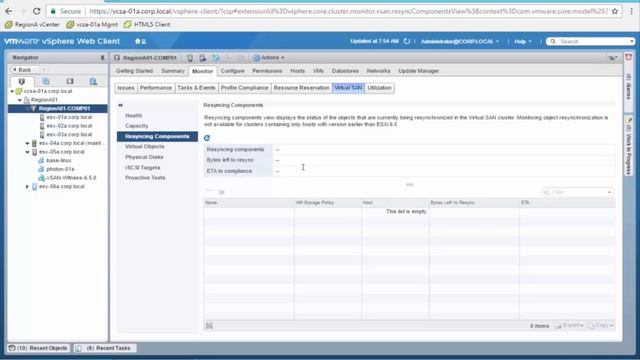640x360 pixels.
Task: Open the Export dropdown
Action: [569, 326]
